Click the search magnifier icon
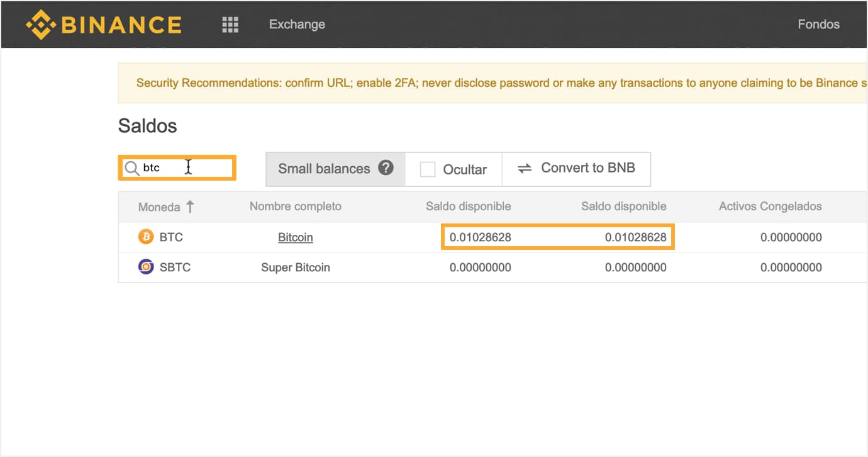868x457 pixels. [131, 168]
